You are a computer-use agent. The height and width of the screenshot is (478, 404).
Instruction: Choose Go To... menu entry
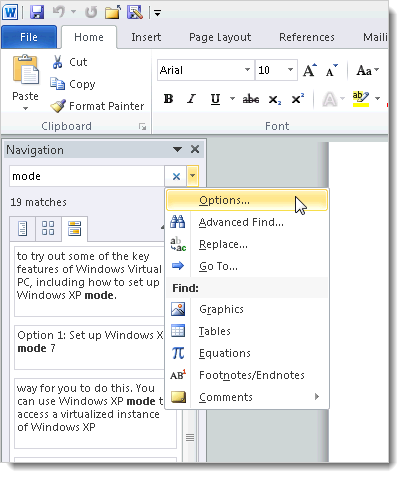[247, 266]
